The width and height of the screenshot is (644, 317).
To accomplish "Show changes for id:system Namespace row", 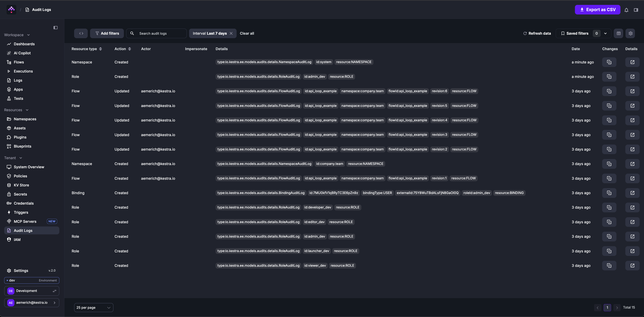I will (609, 62).
